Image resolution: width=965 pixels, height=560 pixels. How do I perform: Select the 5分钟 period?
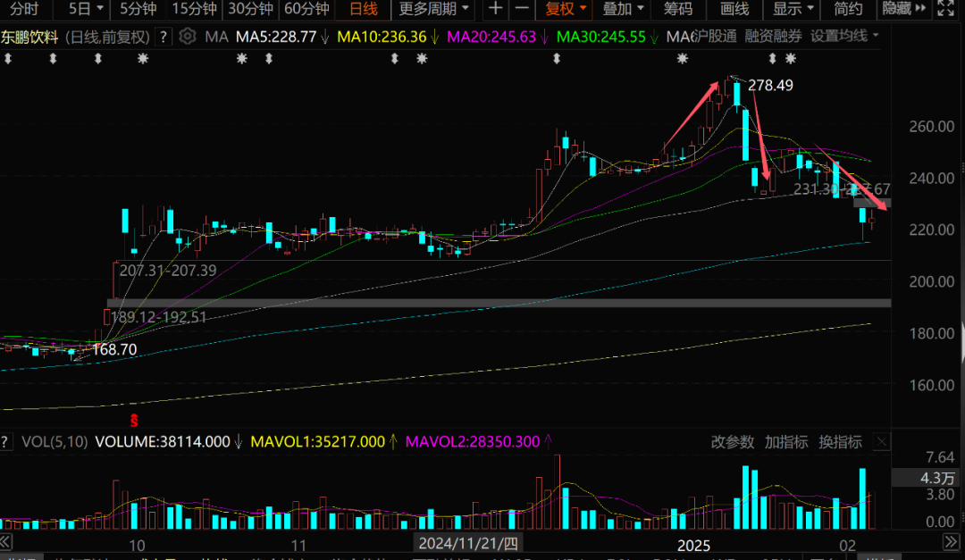pos(138,9)
